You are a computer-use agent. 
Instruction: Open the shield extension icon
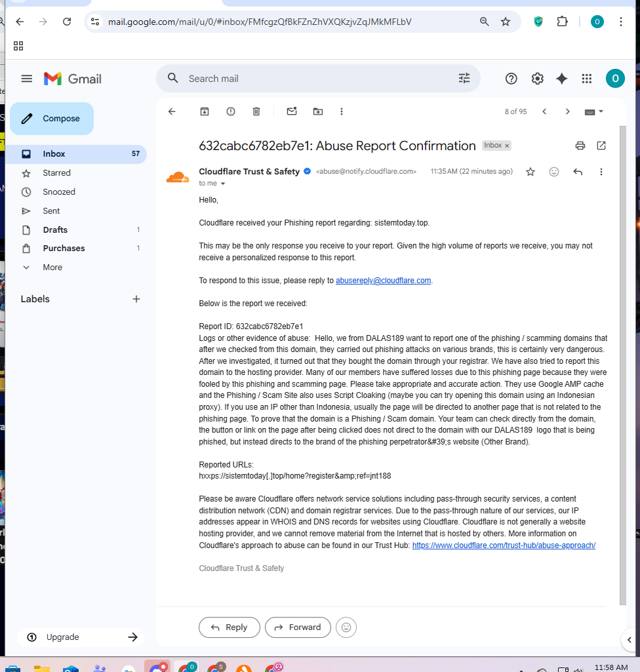pyautogui.click(x=538, y=22)
